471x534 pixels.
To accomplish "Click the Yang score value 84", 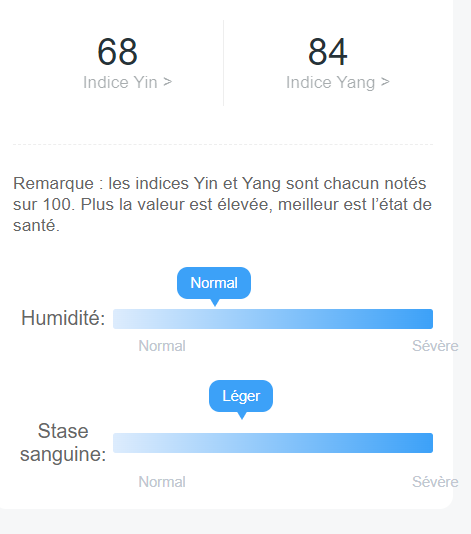I will pos(328,52).
